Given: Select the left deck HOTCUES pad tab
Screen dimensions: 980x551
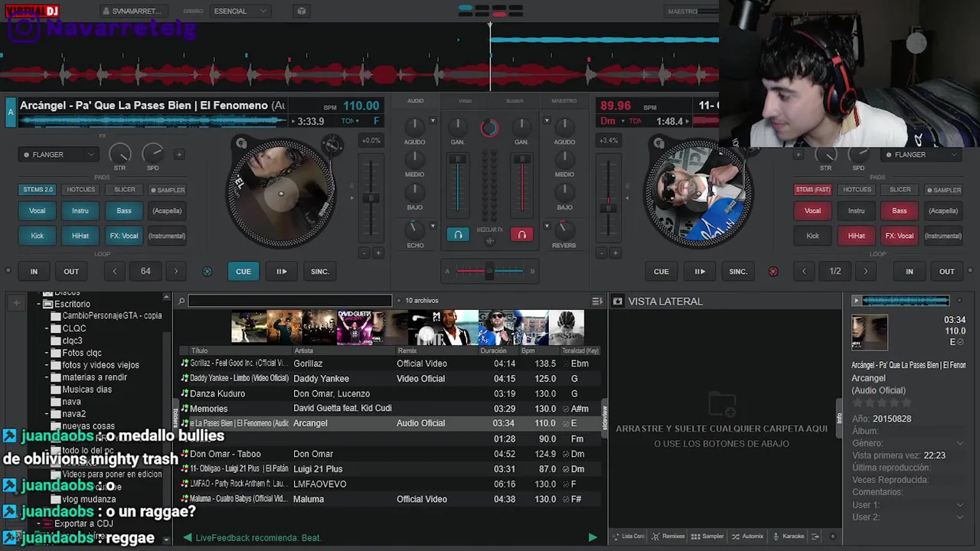Looking at the screenshot, I should (80, 190).
